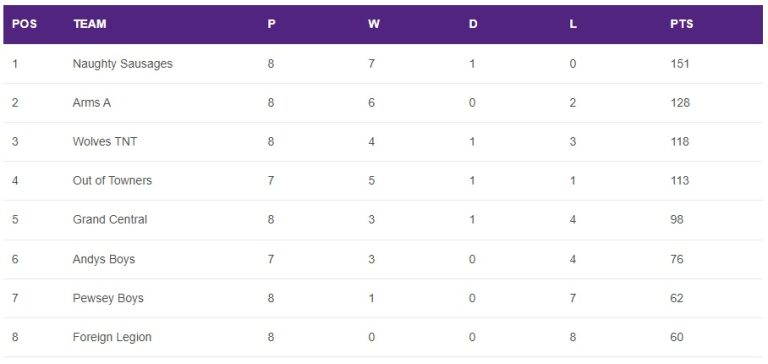768x364 pixels.
Task: Click the W column header
Action: pyautogui.click(x=374, y=24)
